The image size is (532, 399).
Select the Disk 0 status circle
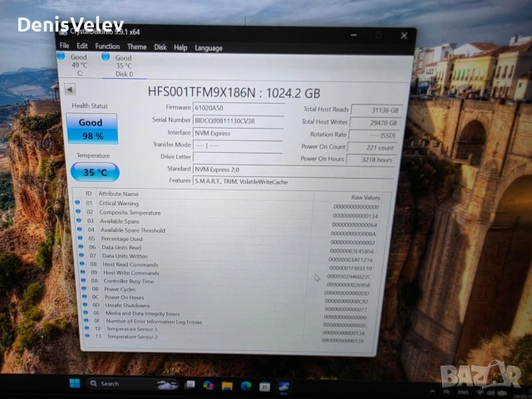tap(106, 57)
